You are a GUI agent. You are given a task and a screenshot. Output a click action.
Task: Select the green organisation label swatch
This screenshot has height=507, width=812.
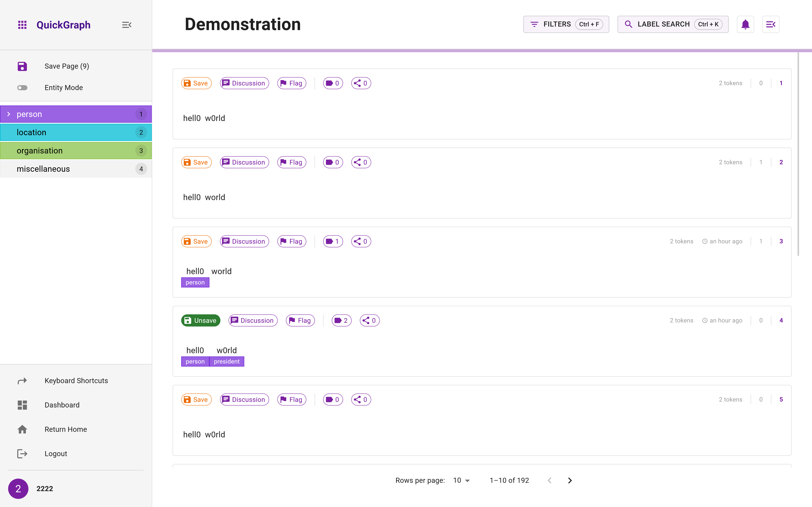click(x=76, y=151)
